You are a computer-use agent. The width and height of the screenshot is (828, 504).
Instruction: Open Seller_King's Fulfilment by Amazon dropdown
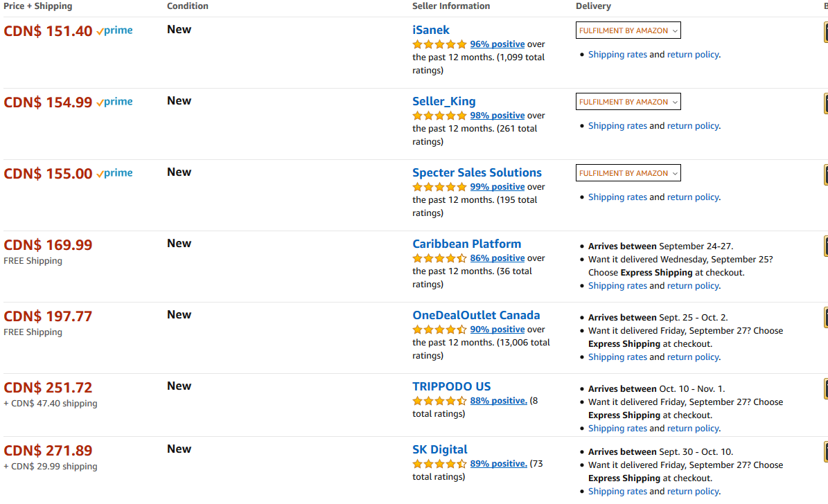point(628,102)
